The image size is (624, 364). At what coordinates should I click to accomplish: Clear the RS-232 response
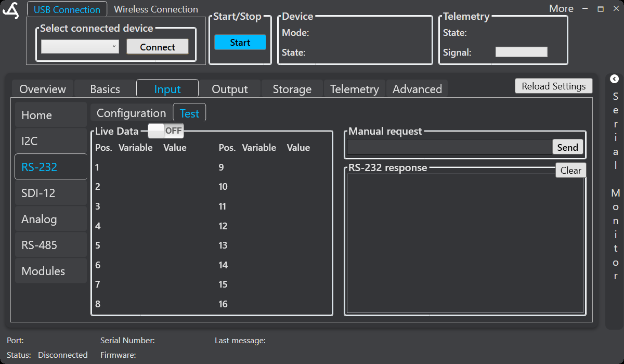[571, 170]
